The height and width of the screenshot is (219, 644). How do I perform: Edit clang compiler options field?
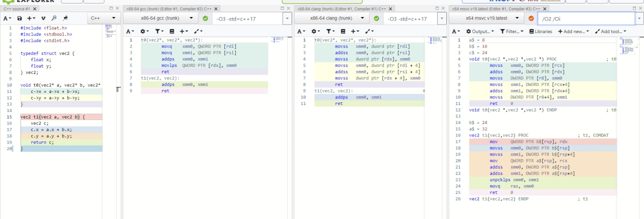[x=412, y=18]
